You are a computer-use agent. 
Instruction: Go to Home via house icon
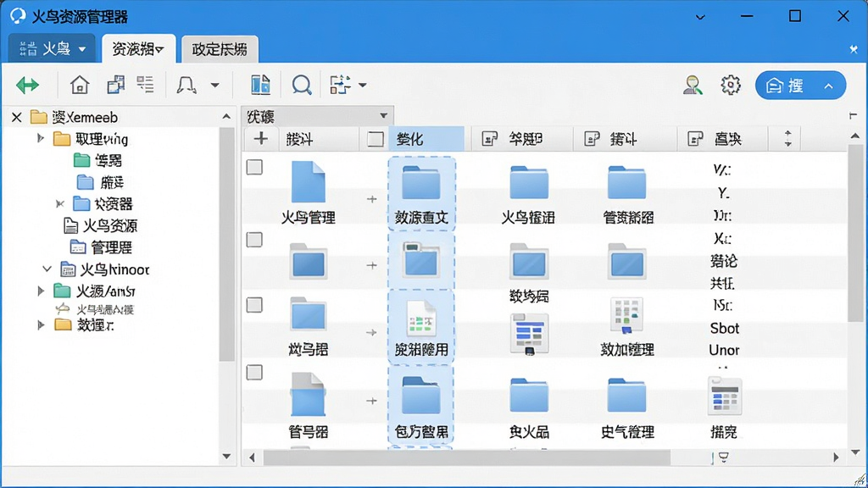[80, 85]
